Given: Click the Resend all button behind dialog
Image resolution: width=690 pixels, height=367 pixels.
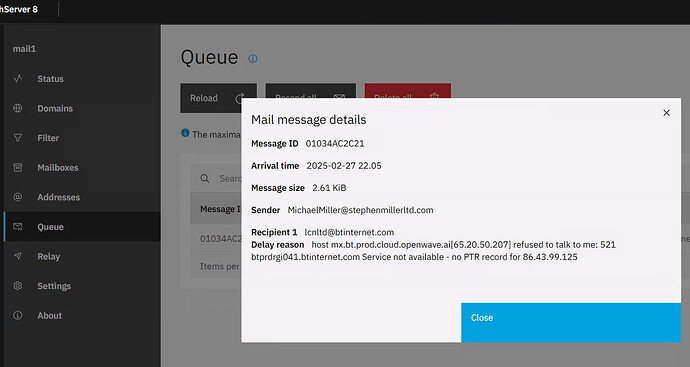Looking at the screenshot, I should (x=311, y=91).
